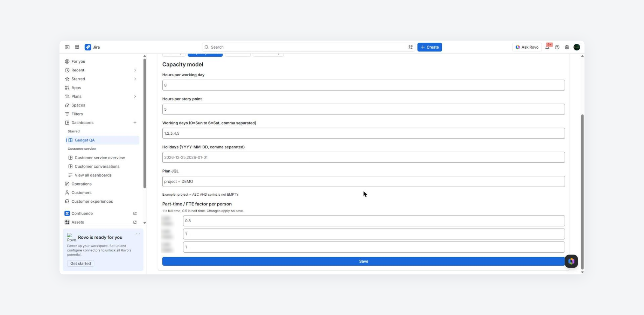The image size is (644, 315).
Task: Open the settings gear icon
Action: click(x=567, y=47)
